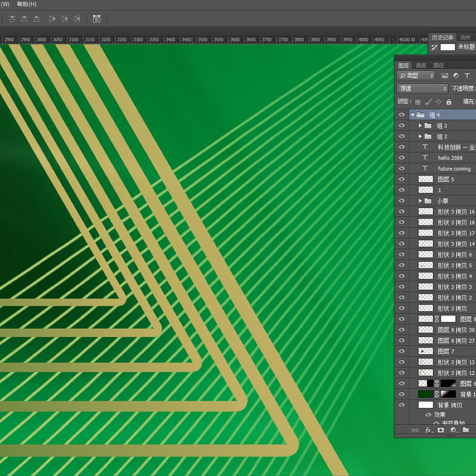
Task: Click the new group folder icon
Action: point(465,430)
